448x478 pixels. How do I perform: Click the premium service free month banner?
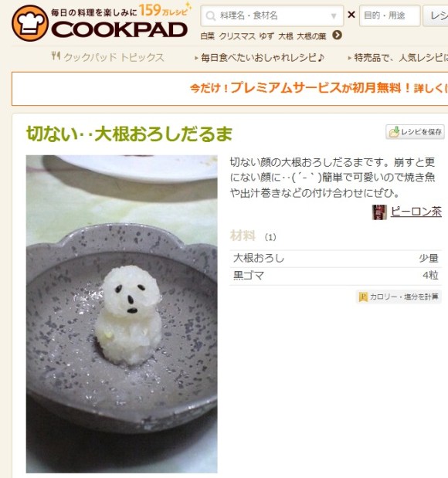tap(229, 89)
